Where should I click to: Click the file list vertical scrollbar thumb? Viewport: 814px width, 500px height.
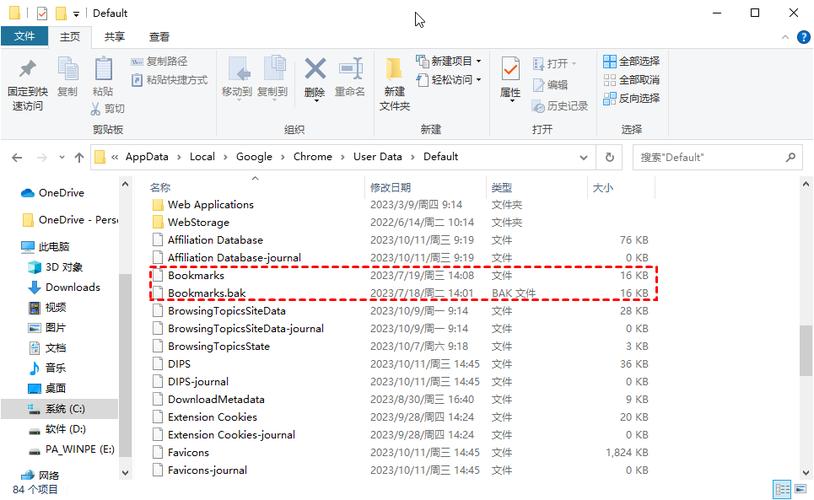(806, 350)
